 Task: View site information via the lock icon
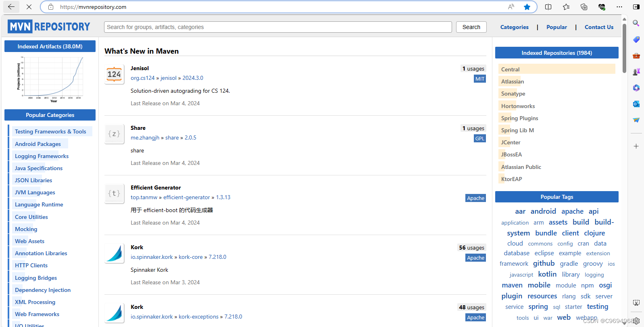(51, 7)
